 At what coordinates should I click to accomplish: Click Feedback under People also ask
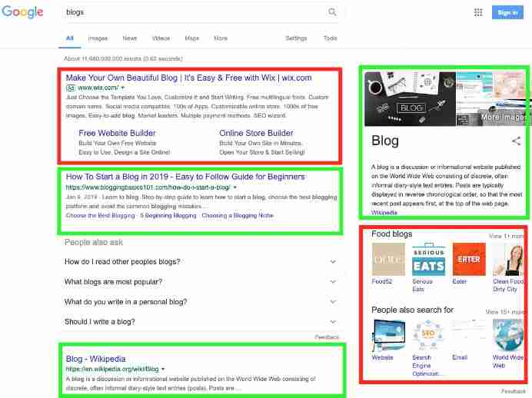[x=327, y=337]
